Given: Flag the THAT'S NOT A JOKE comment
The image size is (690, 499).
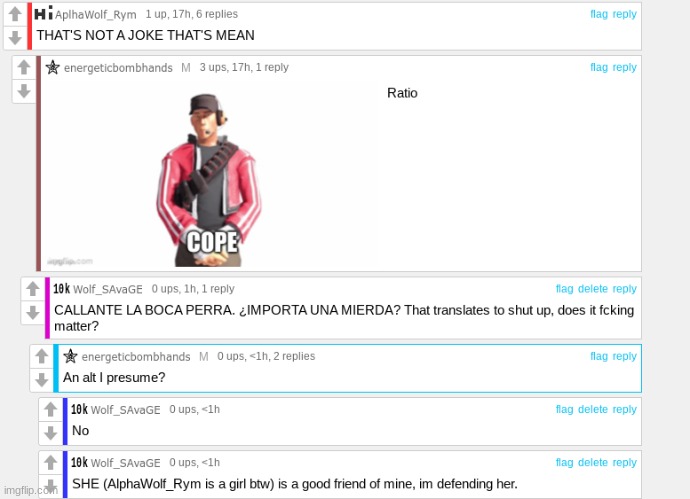Looking at the screenshot, I should [x=599, y=14].
